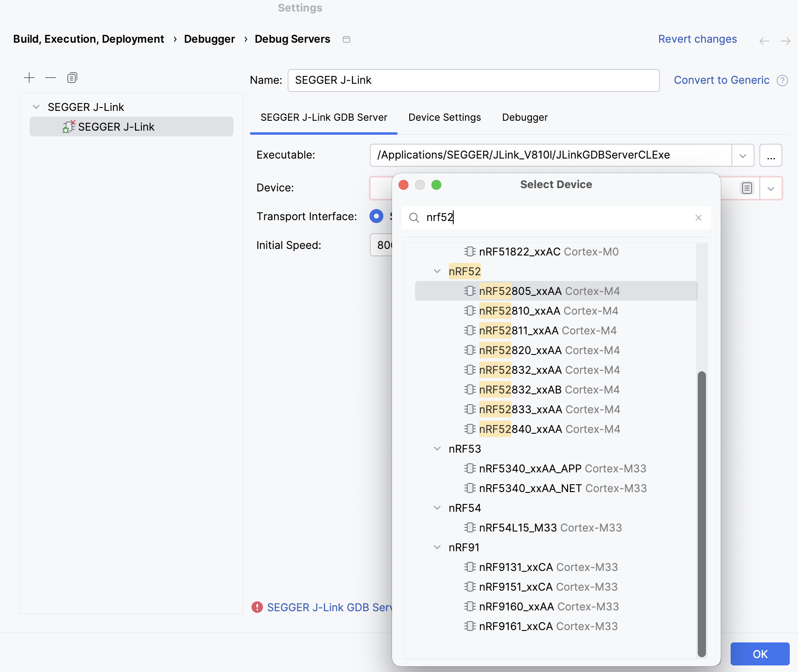Open file browser via the ellipsis next to Executable

click(x=771, y=155)
